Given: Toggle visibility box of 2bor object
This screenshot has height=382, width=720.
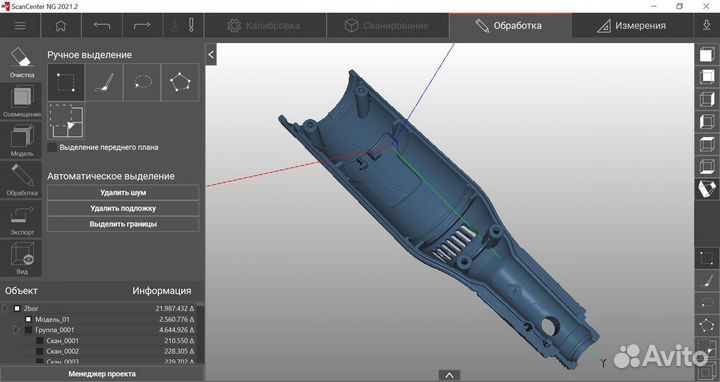Looking at the screenshot, I should [17, 309].
